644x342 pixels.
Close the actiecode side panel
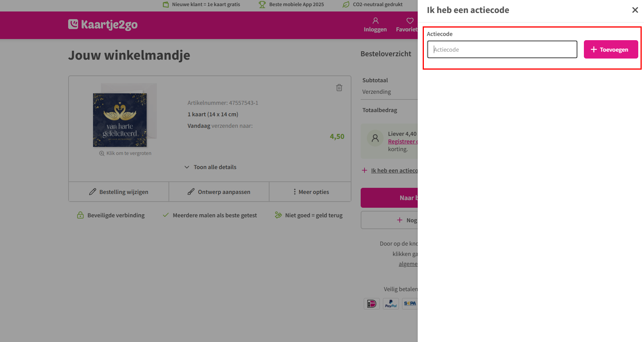click(x=635, y=10)
